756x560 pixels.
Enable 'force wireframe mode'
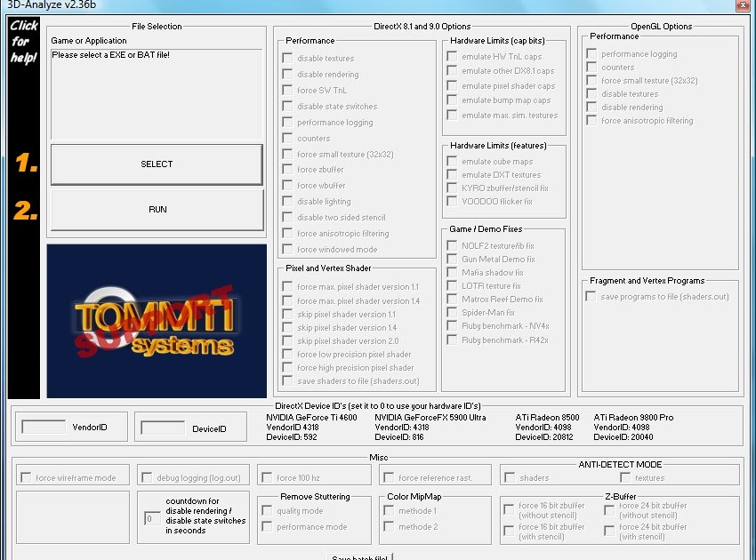[26, 477]
